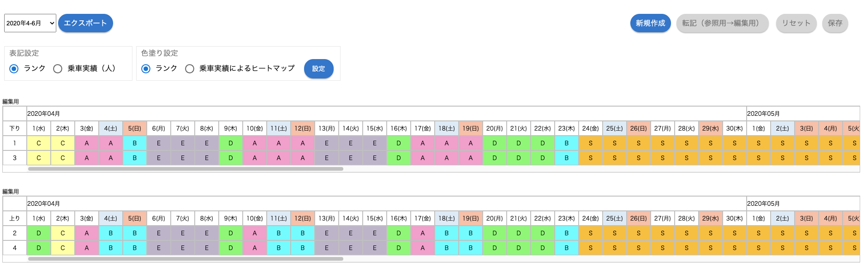This screenshot has height=275, width=868.
Task: Click cyan B cell for 4(土) in 上り row 2
Action: (x=111, y=233)
